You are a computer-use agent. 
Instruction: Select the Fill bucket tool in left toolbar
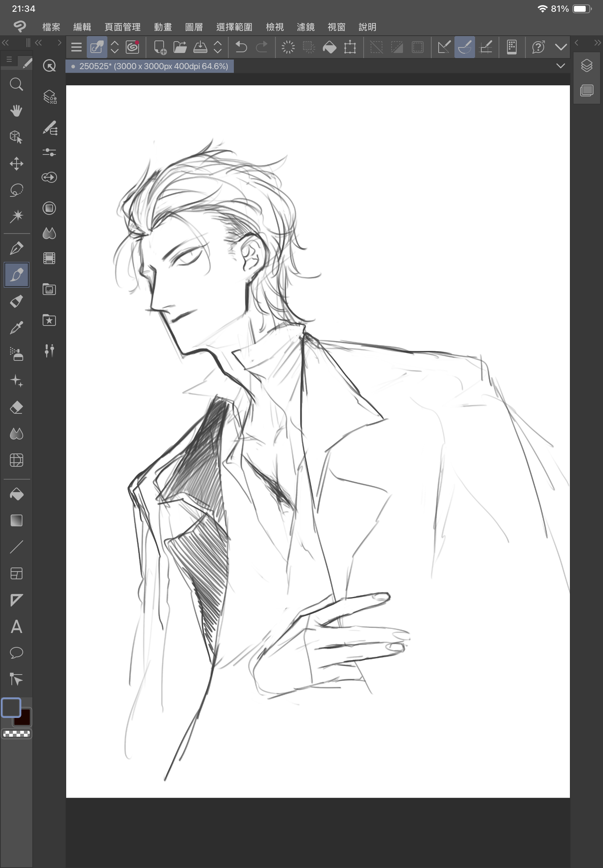tap(16, 494)
